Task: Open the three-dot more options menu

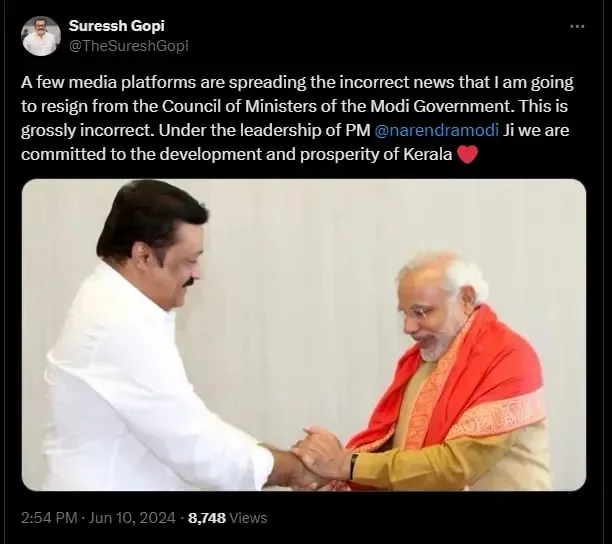Action: click(x=577, y=27)
